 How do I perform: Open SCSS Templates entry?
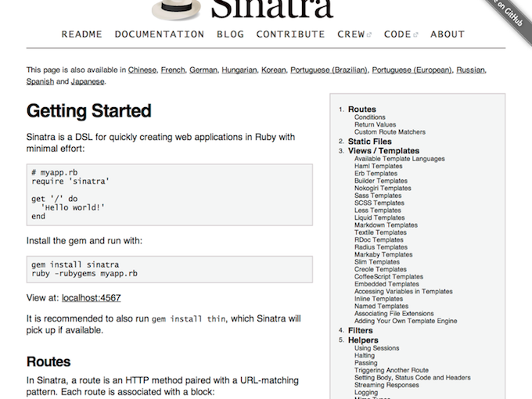click(379, 203)
